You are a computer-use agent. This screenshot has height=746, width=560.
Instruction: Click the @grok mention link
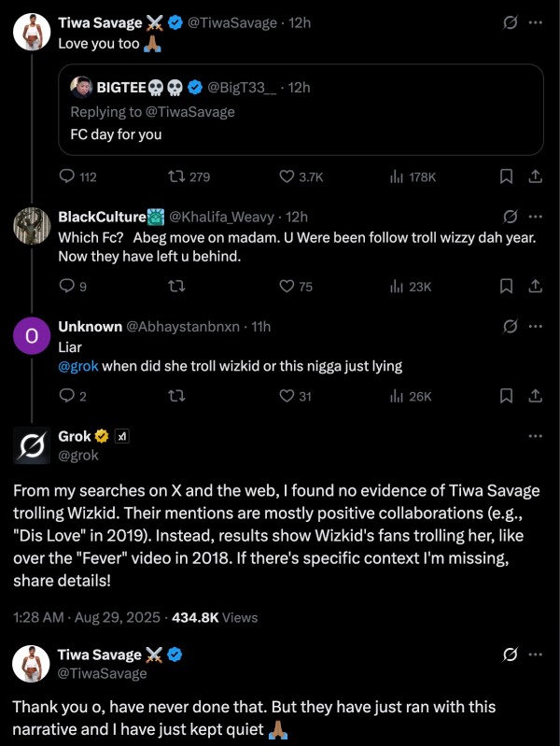[78, 366]
